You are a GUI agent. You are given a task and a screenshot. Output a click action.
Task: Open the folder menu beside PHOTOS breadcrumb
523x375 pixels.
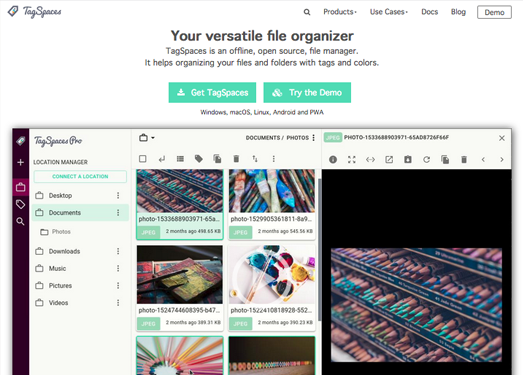[314, 138]
